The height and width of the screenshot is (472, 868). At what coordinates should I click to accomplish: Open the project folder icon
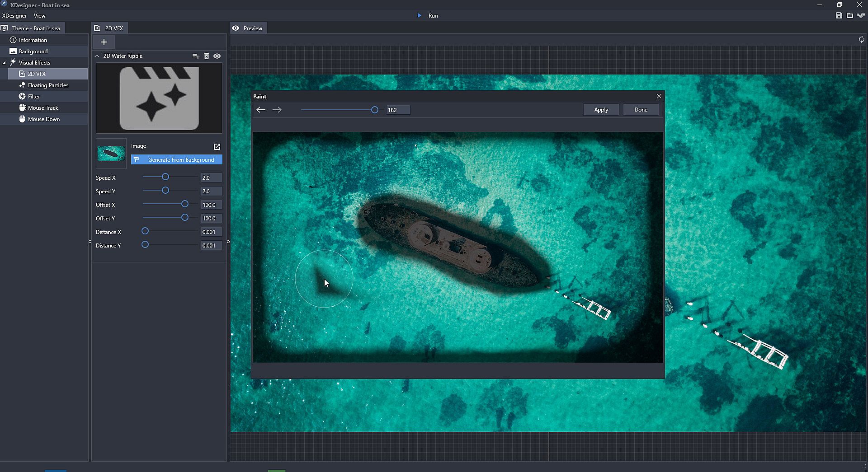coord(850,15)
